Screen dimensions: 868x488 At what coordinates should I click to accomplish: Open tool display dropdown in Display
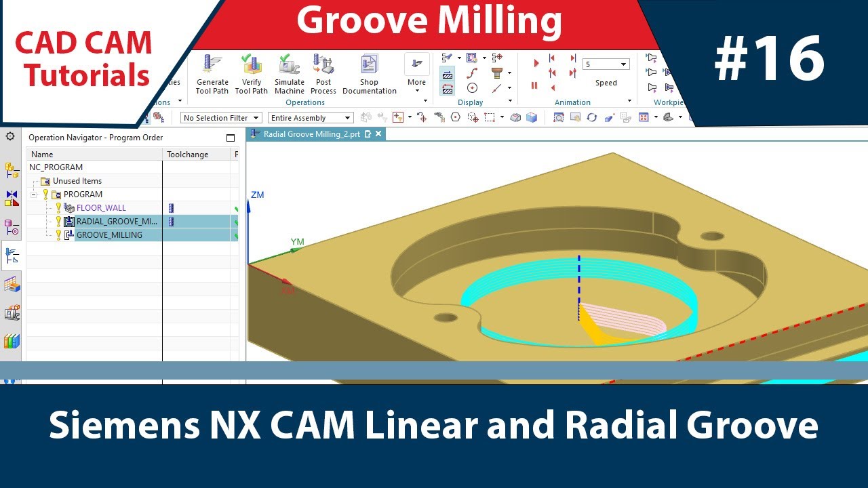tap(509, 73)
